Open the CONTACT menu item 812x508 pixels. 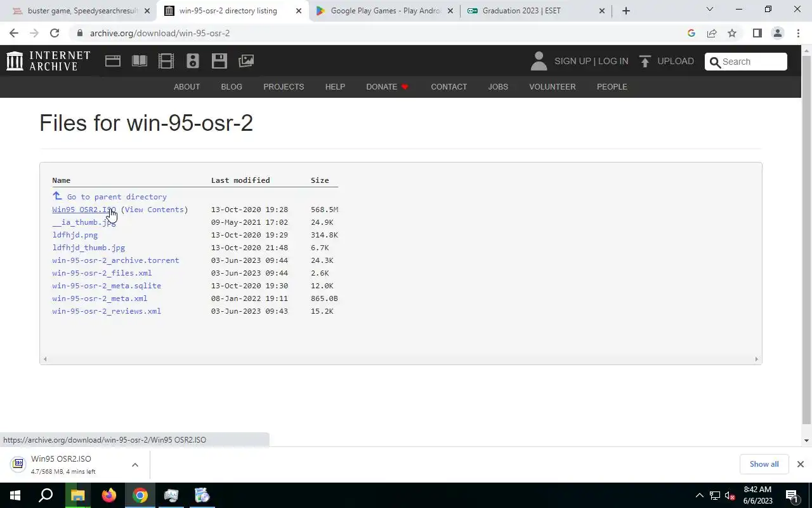pyautogui.click(x=449, y=86)
